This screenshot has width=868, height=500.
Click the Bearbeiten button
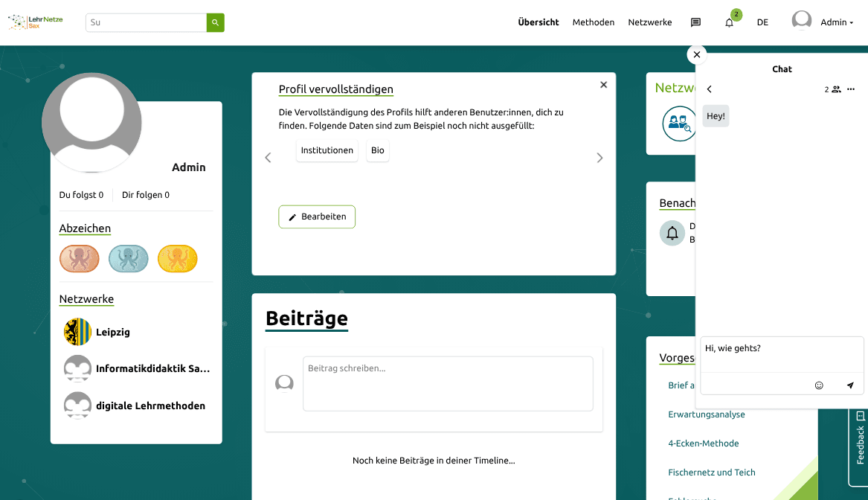point(317,217)
